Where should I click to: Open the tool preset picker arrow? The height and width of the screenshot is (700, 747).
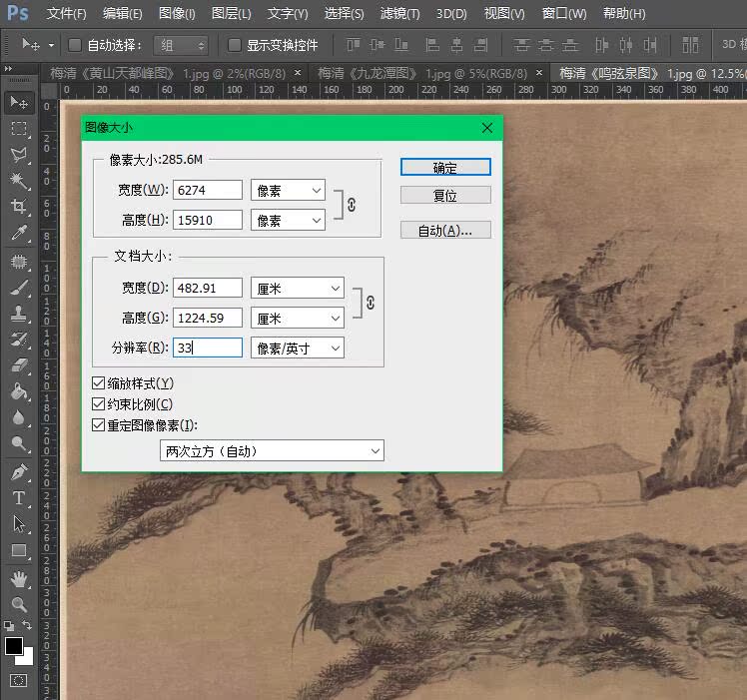51,45
